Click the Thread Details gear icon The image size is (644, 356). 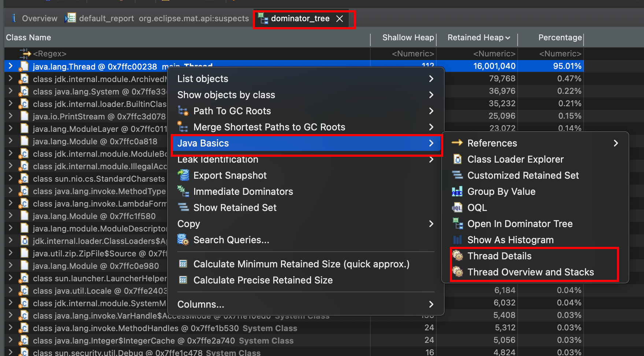pyautogui.click(x=458, y=255)
